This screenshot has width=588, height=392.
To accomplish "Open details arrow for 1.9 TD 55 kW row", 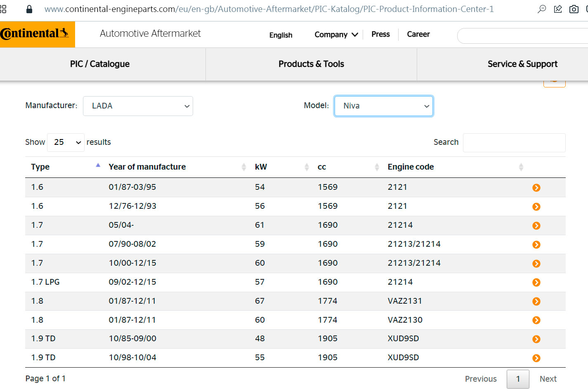I will (536, 358).
